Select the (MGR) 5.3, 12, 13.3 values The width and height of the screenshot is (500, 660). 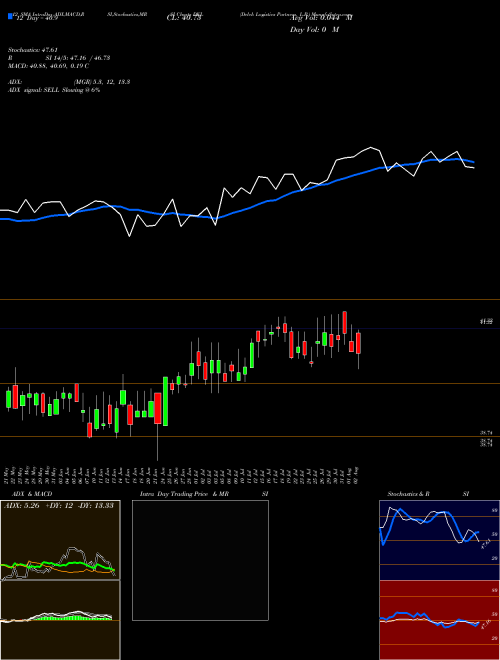(101, 82)
